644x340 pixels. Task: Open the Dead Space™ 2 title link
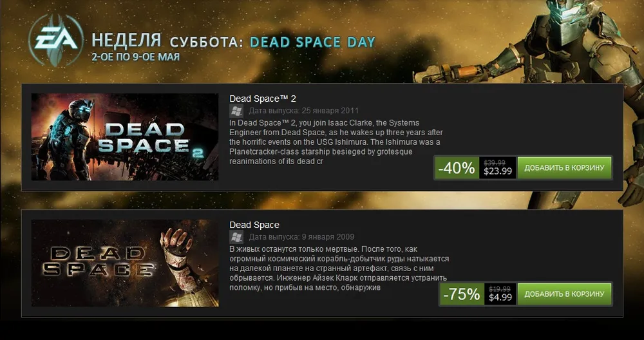coord(263,99)
